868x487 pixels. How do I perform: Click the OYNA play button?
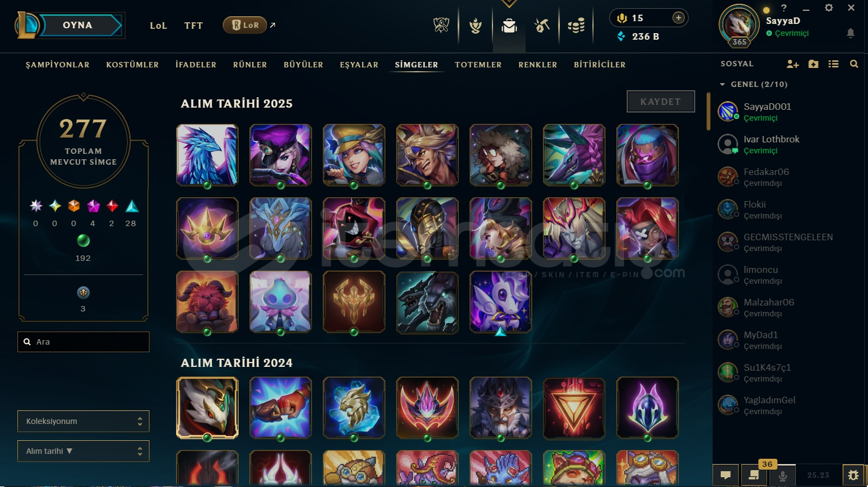point(78,25)
